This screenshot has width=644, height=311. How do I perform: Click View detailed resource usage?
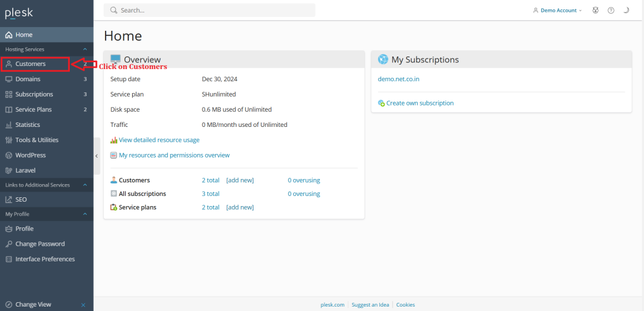(159, 140)
